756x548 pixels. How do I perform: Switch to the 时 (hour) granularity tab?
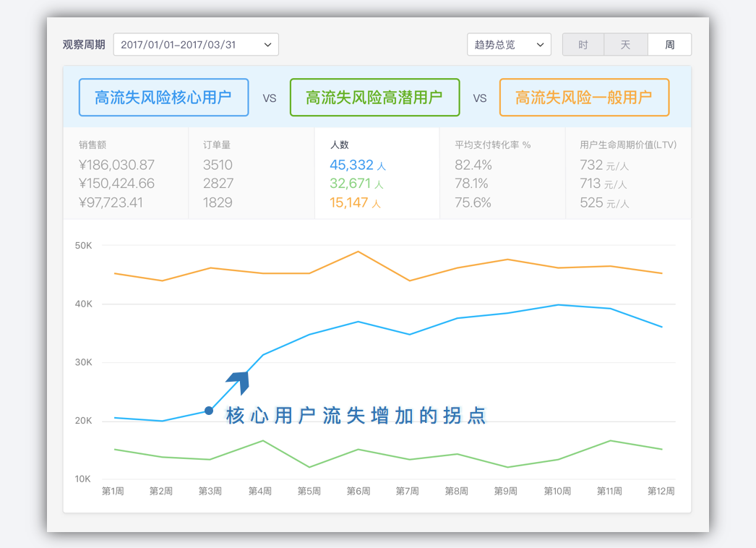[583, 44]
